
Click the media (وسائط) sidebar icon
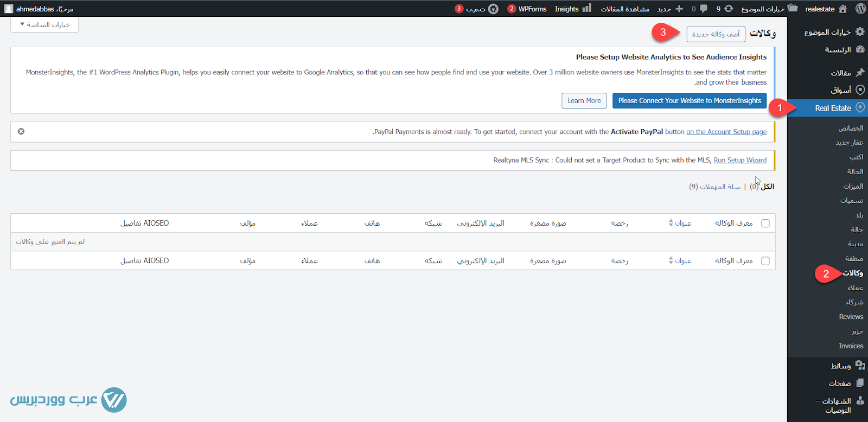tap(860, 365)
